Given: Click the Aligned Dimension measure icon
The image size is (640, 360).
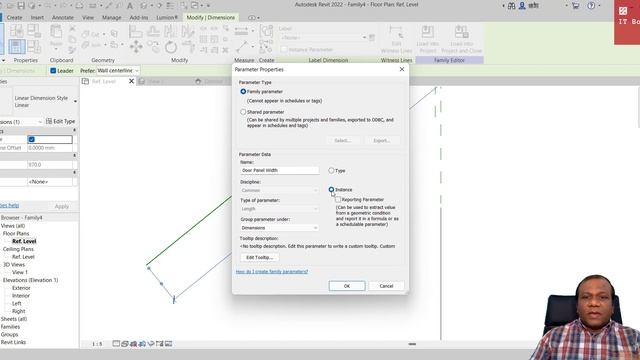Looking at the screenshot, I should (x=242, y=31).
